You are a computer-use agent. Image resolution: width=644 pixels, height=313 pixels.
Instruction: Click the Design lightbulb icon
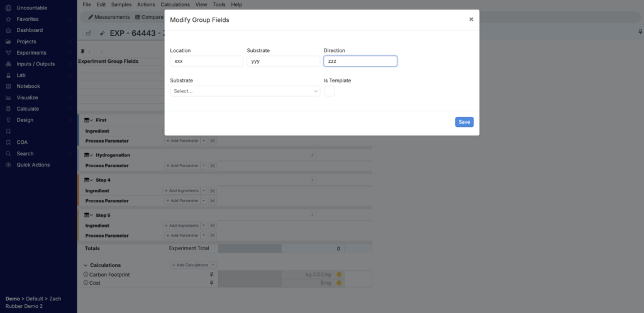click(x=8, y=120)
